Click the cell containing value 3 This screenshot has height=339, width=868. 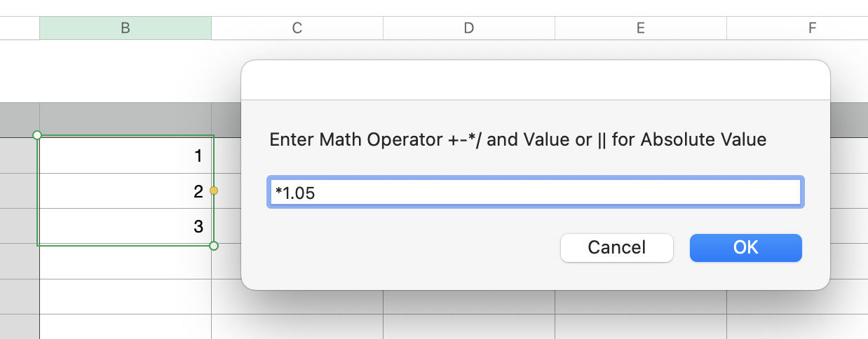click(x=126, y=226)
